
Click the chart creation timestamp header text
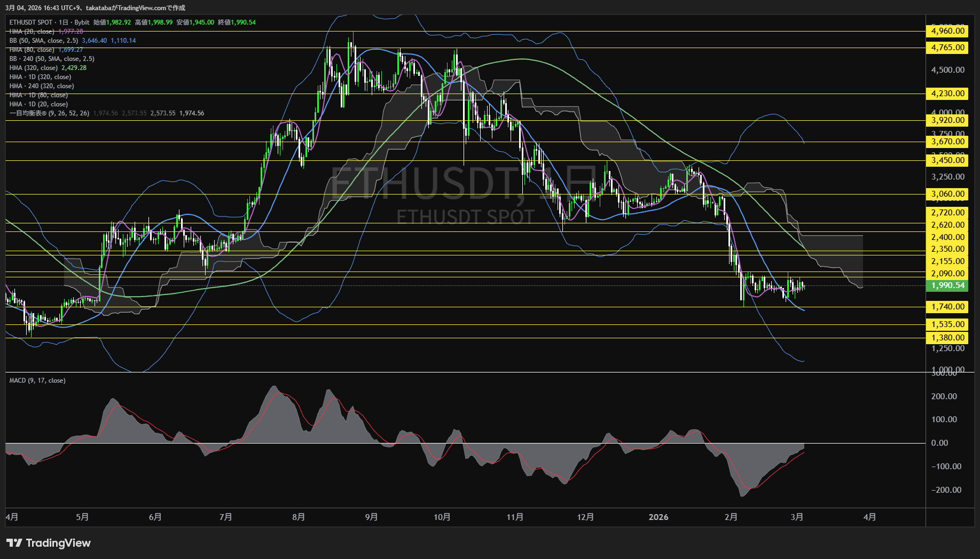tap(95, 7)
